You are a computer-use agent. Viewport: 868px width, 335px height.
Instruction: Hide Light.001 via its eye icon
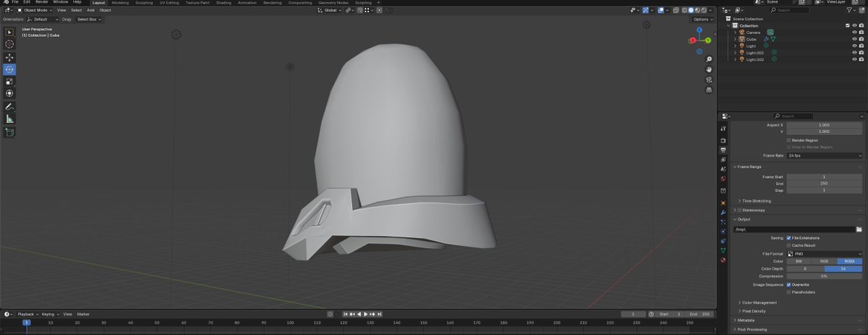854,53
